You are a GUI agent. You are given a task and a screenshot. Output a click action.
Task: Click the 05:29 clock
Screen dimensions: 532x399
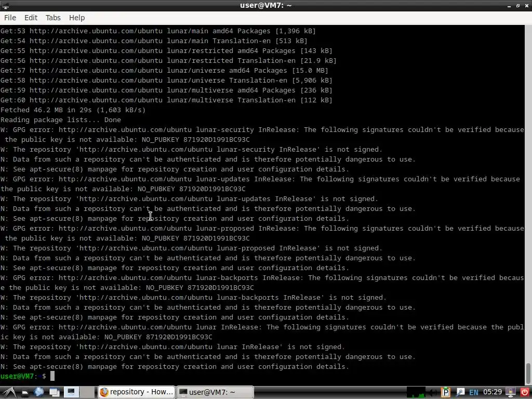pos(493,392)
